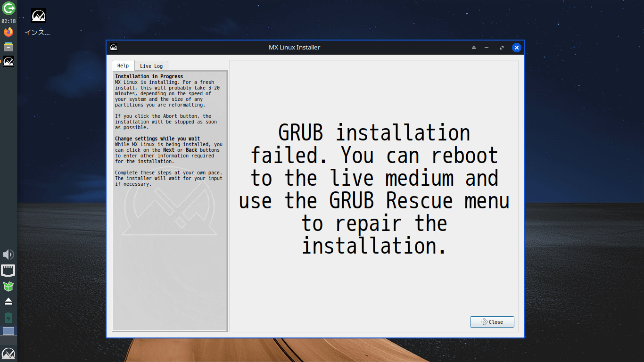
Task: Maximize the MX Linux Installer window
Action: [501, 48]
